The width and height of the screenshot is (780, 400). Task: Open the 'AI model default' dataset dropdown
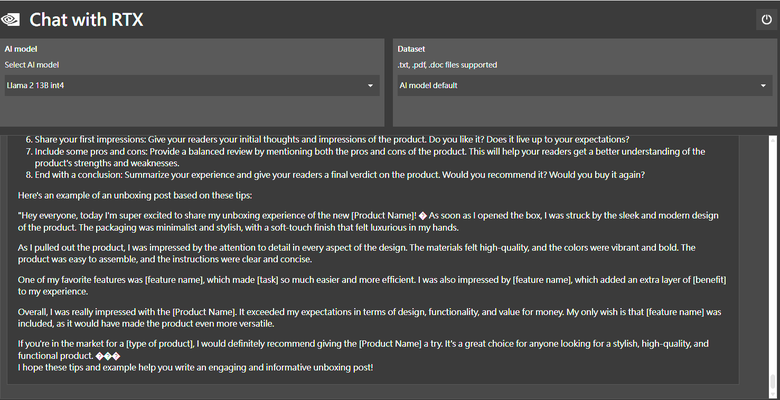585,86
